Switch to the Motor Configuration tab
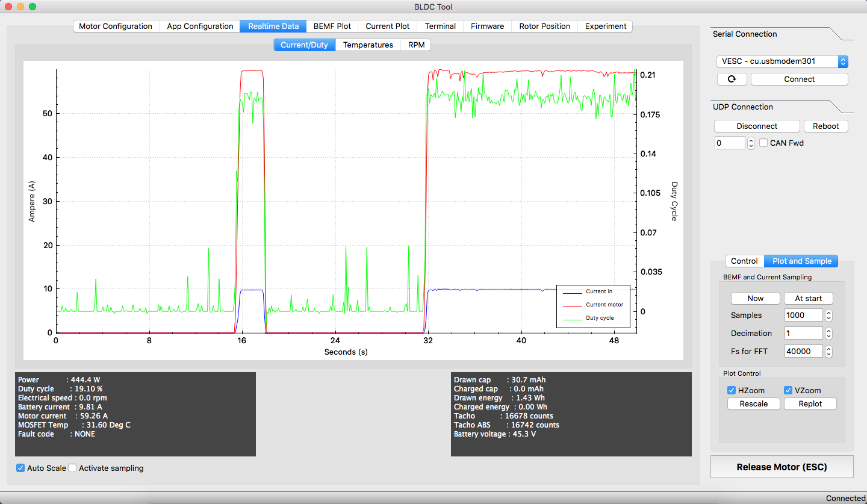Viewport: 867px width, 504px height. tap(116, 26)
